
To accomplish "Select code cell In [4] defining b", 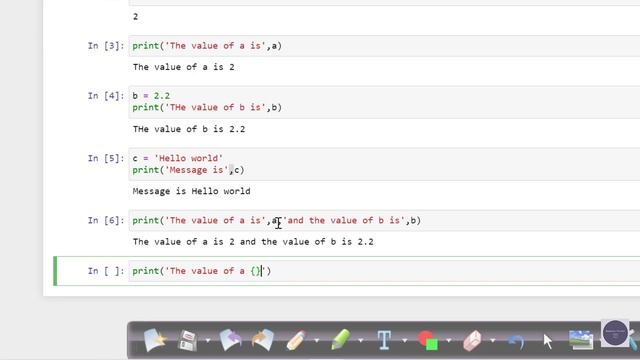I will [384, 102].
